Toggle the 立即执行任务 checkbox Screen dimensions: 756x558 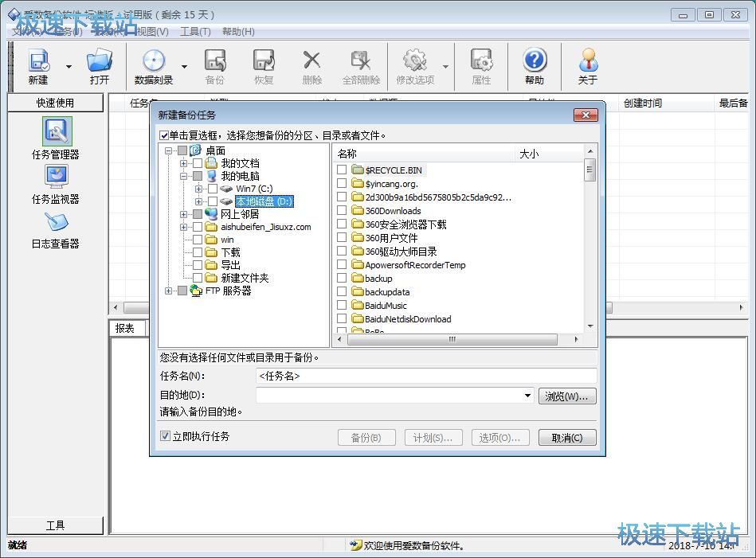[165, 436]
